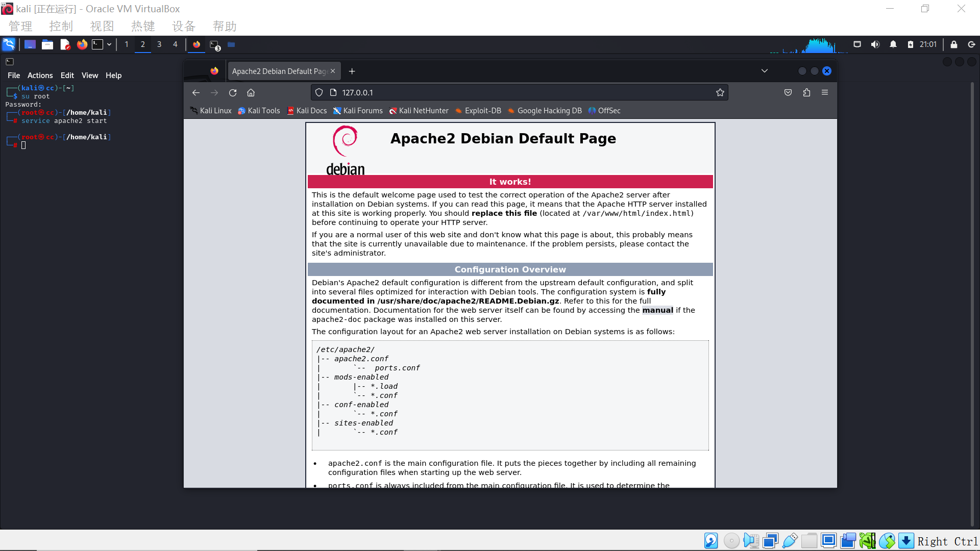Screen dimensions: 980x551
Task: Switch to workspace 1
Action: click(x=127, y=44)
